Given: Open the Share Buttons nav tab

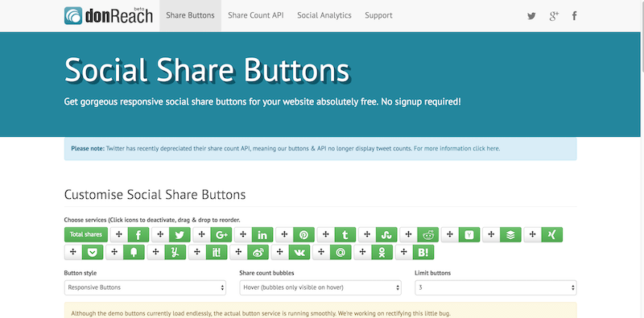Looking at the screenshot, I should (x=190, y=15).
